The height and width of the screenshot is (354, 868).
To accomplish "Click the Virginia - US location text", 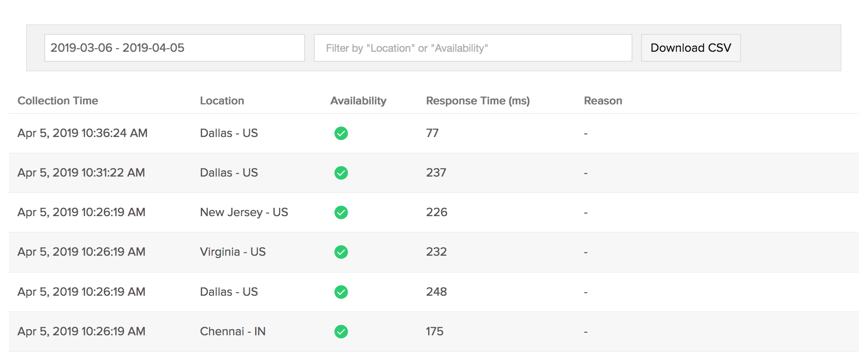I will pyautogui.click(x=233, y=252).
